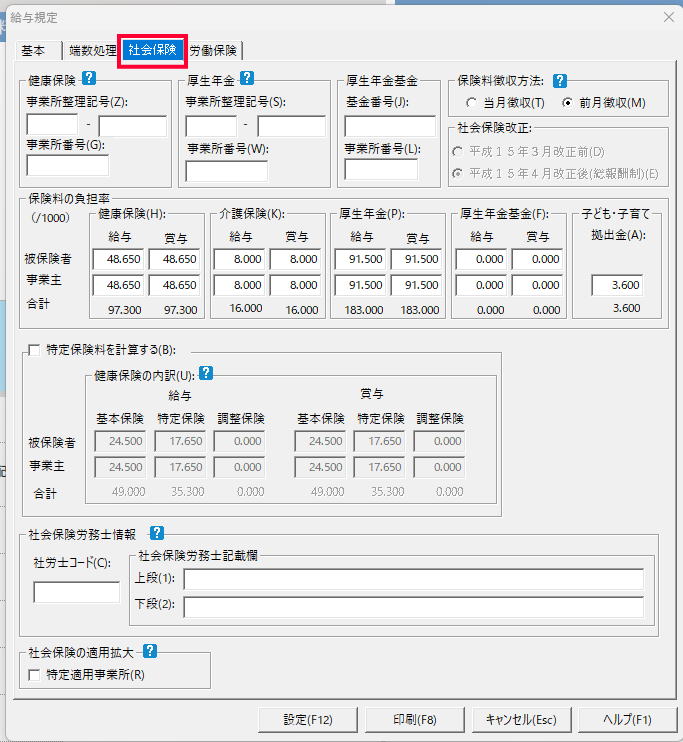
Task: Enable 特定保険料を計算する checkbox
Action: coord(35,350)
